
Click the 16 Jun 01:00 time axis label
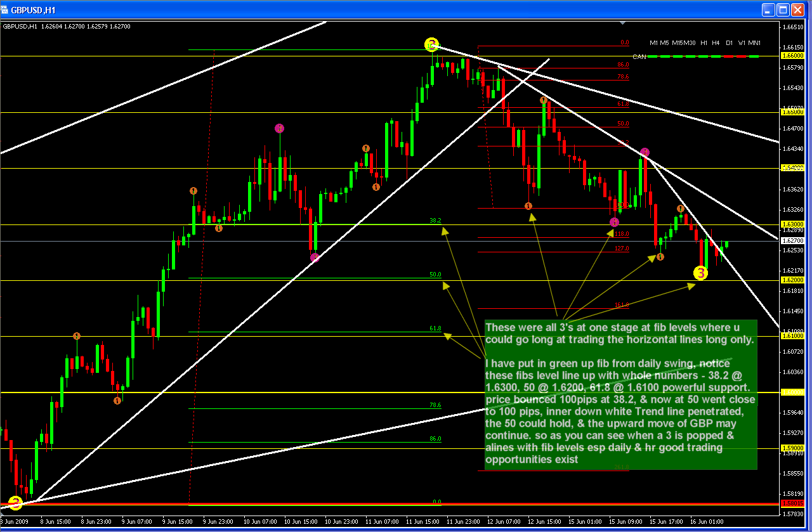point(707,521)
